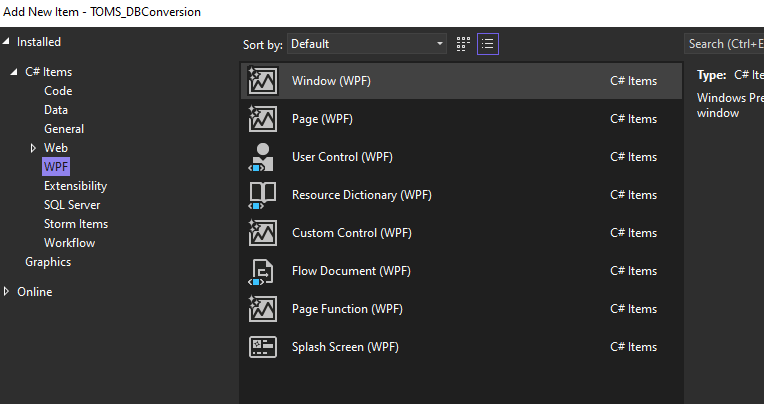Click the Search templates input box
The width and height of the screenshot is (764, 404).
tap(724, 44)
